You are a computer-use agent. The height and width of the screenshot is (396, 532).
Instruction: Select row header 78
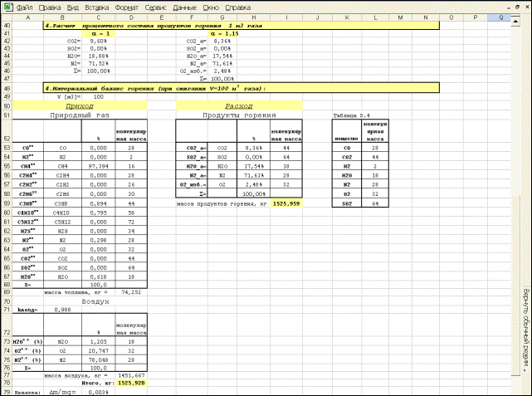7,383
